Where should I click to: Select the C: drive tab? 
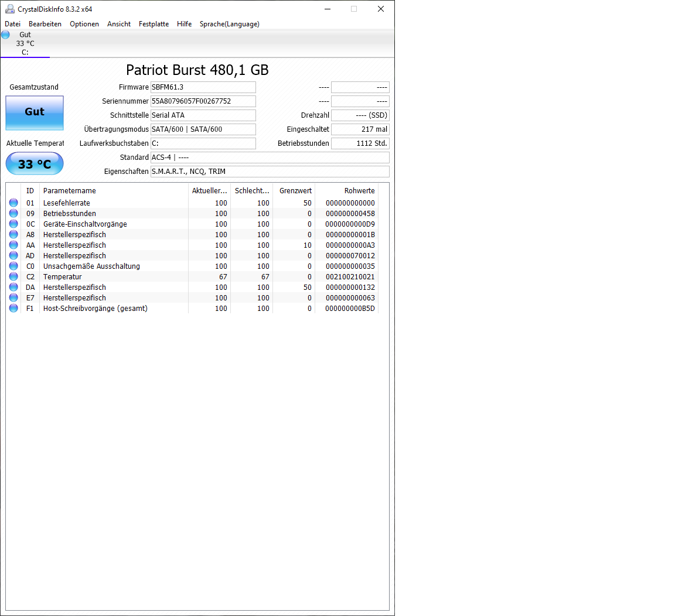click(25, 43)
